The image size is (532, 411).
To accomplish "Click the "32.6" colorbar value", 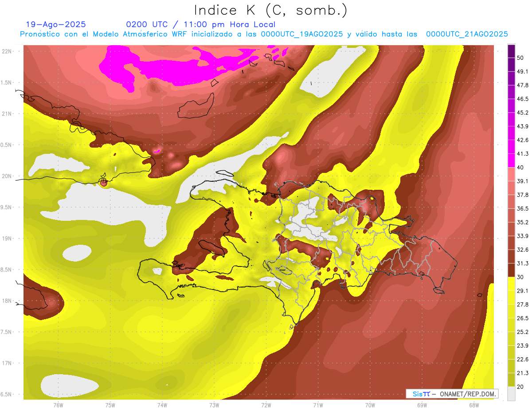I will click(x=523, y=250).
